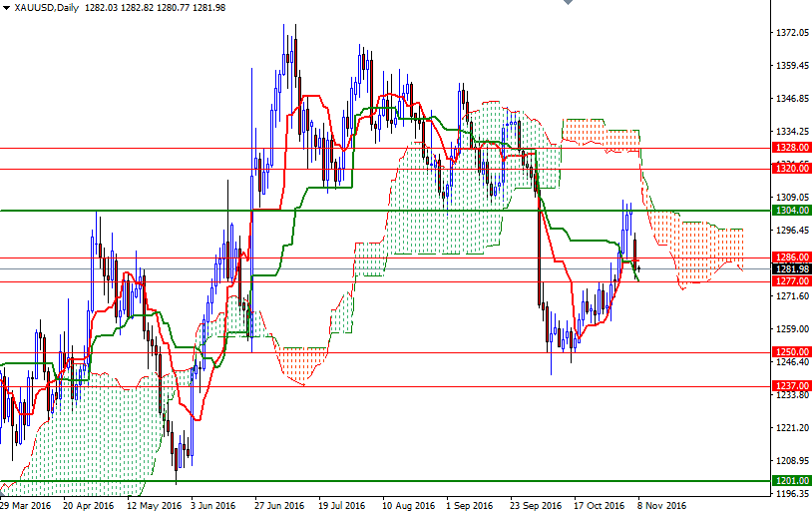This screenshot has width=812, height=513.
Task: Click the current price 1281.98 label
Action: [791, 268]
